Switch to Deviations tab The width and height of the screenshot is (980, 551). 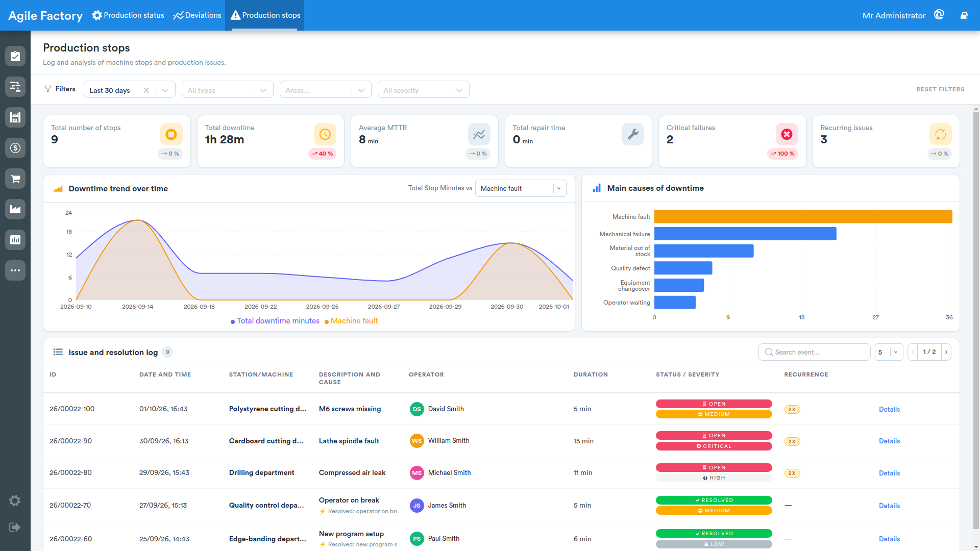pos(197,15)
